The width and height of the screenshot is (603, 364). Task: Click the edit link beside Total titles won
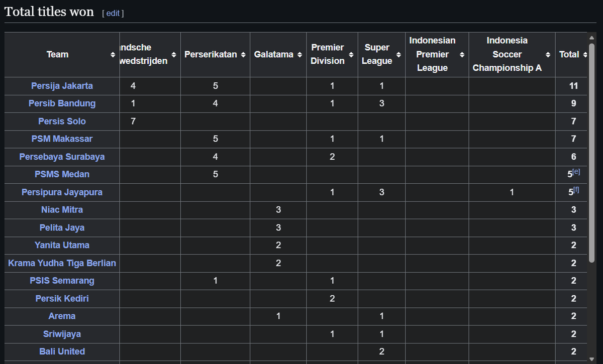click(113, 14)
